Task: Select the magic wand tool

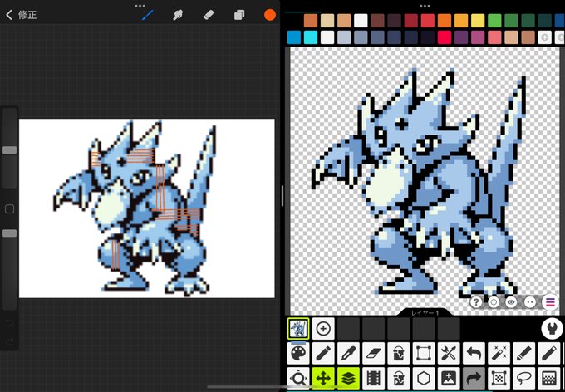Action: (499, 353)
